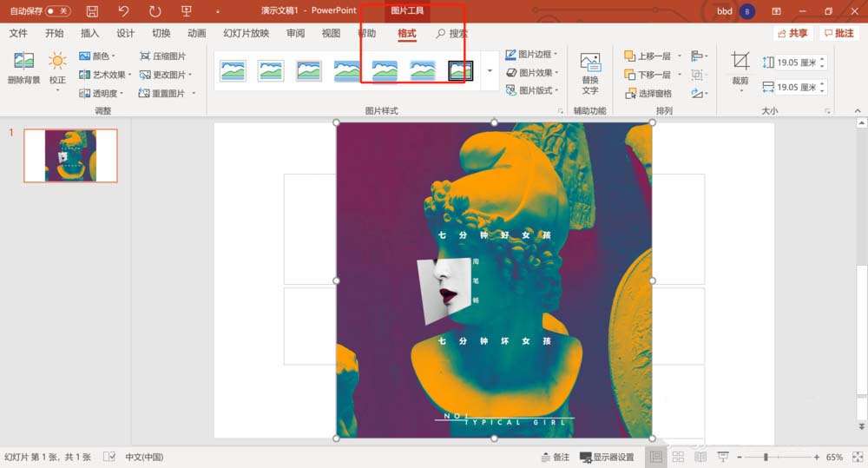
Task: Click the Redo arrow icon
Action: 155,11
